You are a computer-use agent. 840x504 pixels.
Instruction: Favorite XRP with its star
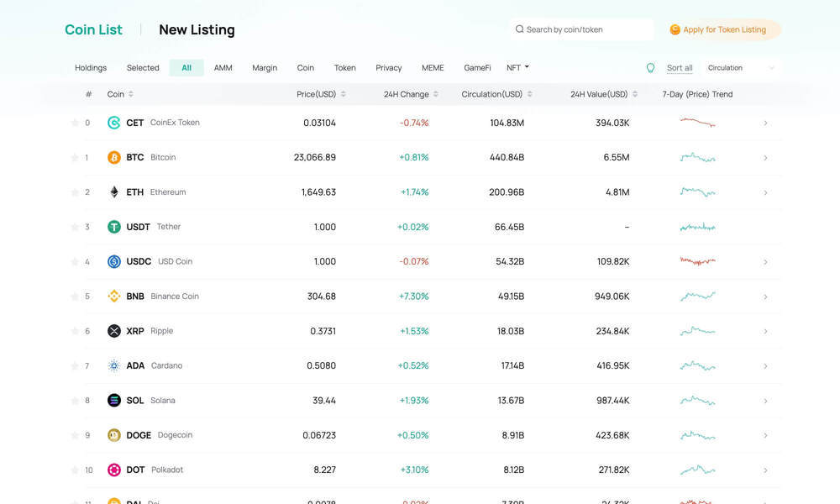click(75, 331)
